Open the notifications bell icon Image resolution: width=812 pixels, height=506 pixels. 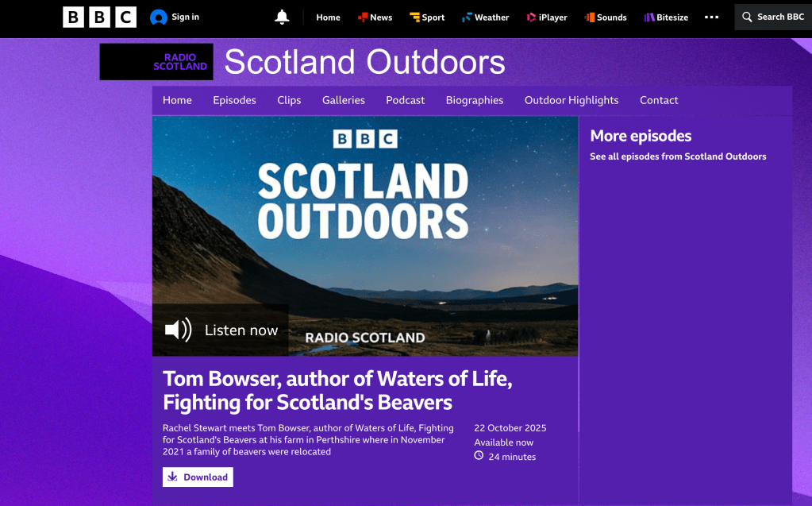click(282, 17)
